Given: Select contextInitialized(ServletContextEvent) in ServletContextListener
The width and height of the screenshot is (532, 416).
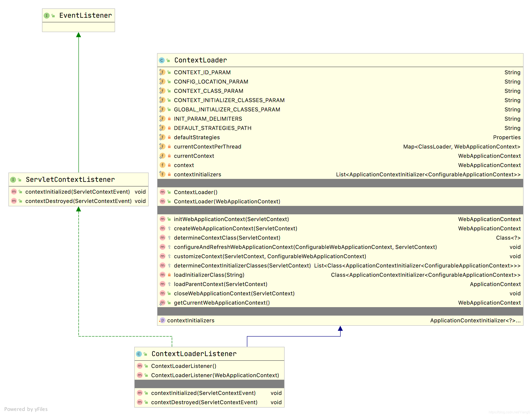Looking at the screenshot, I should 77,192.
